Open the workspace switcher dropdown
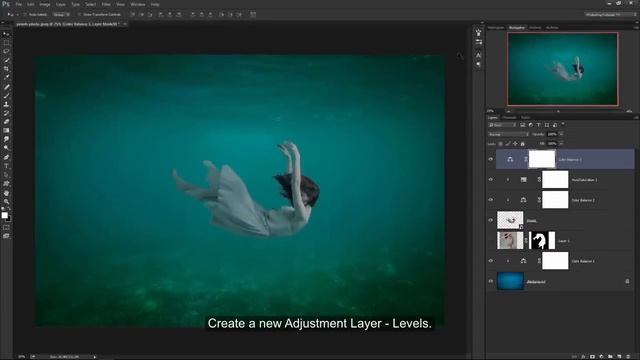Image resolution: width=640 pixels, height=360 pixels. tap(610, 14)
